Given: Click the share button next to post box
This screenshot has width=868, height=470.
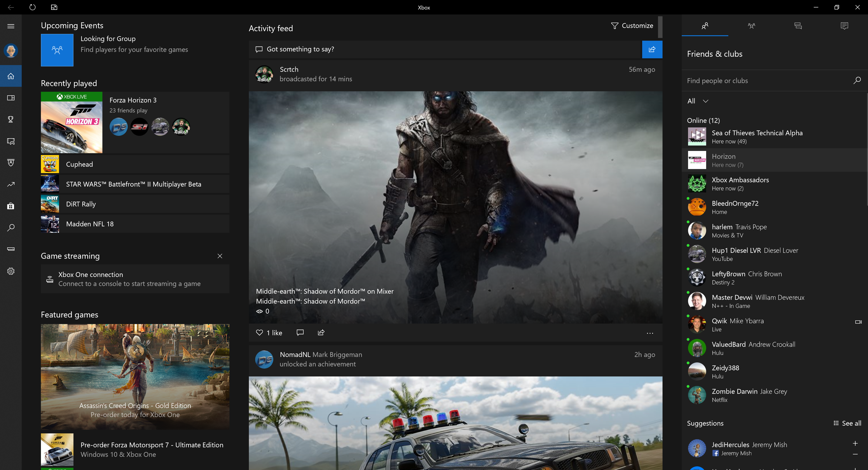Looking at the screenshot, I should coord(652,49).
